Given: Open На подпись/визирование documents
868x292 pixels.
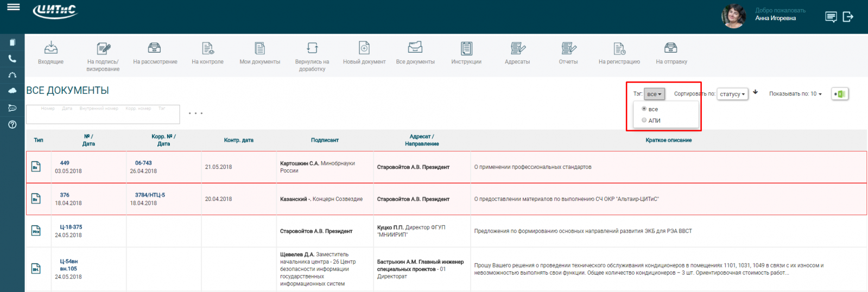Looking at the screenshot, I should pyautogui.click(x=103, y=49).
